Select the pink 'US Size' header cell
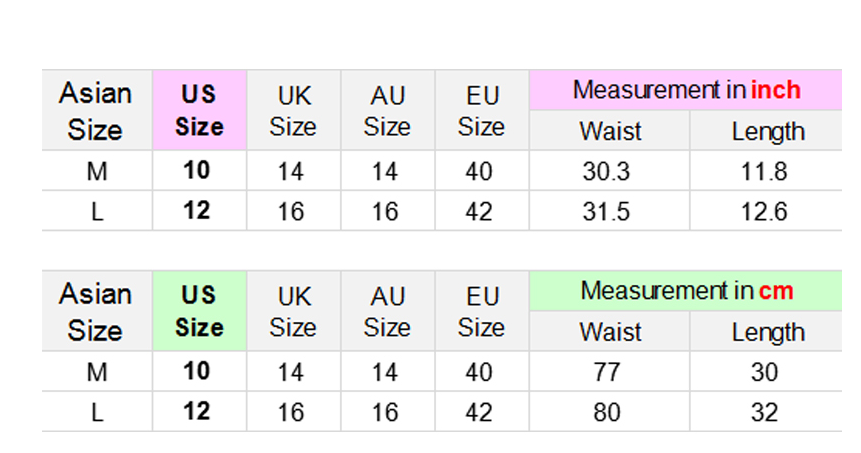 (199, 110)
